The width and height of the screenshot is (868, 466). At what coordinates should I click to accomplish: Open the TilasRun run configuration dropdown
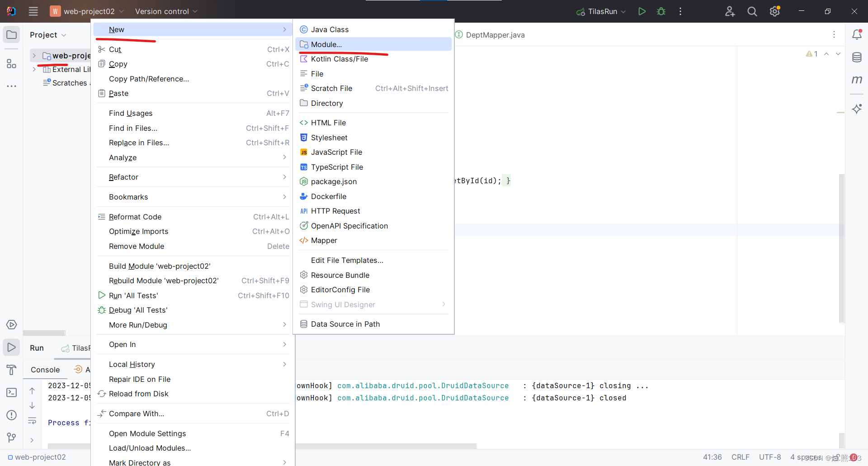[x=601, y=11]
